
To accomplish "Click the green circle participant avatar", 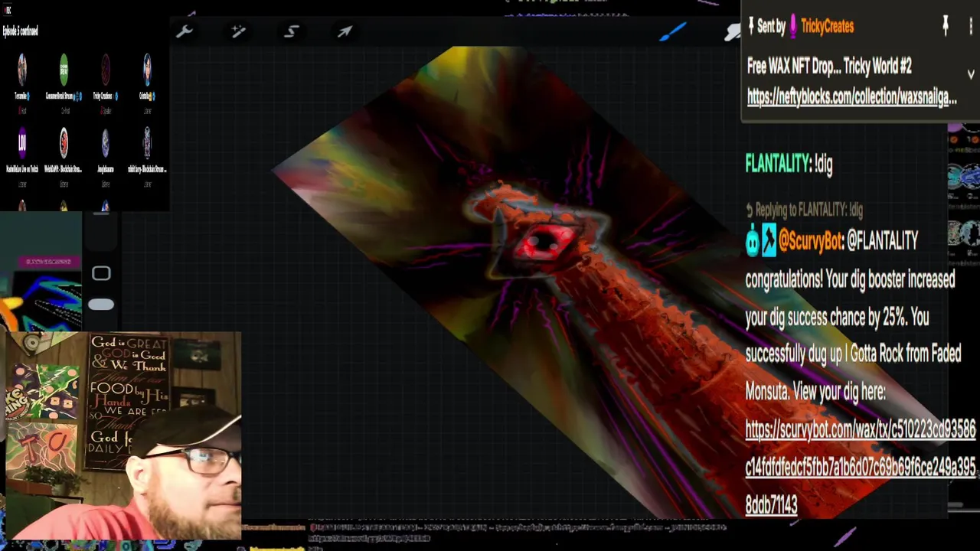I will [64, 70].
